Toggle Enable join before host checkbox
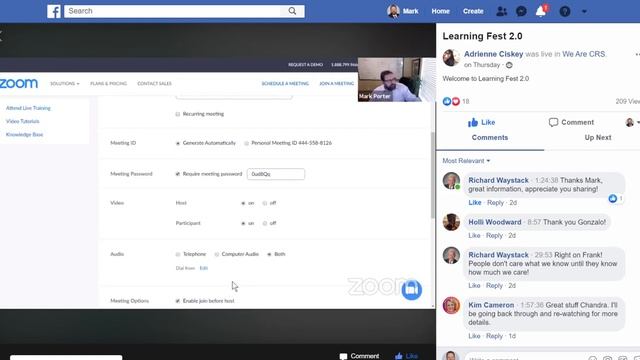The width and height of the screenshot is (640, 360). pyautogui.click(x=178, y=301)
